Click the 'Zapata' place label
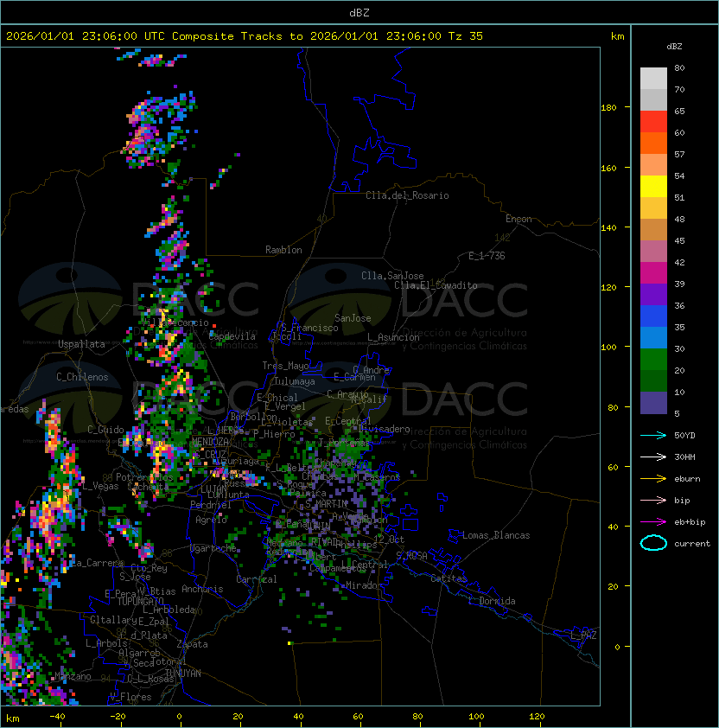The height and width of the screenshot is (728, 719). [192, 644]
